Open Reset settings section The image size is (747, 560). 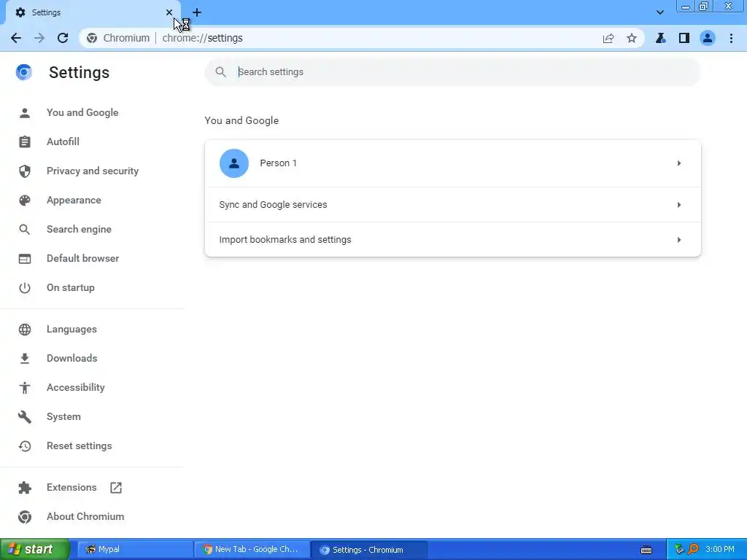point(79,446)
